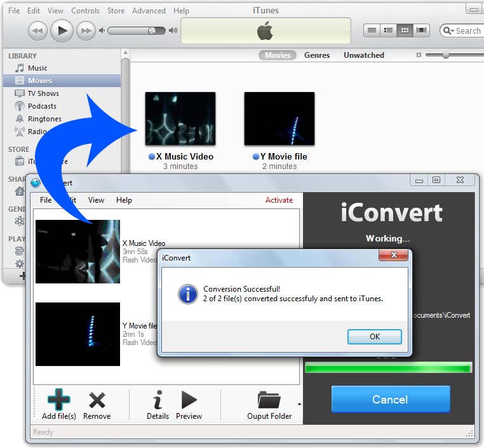Open the iTunes Controls menu
This screenshot has width=484, height=448.
[x=85, y=11]
